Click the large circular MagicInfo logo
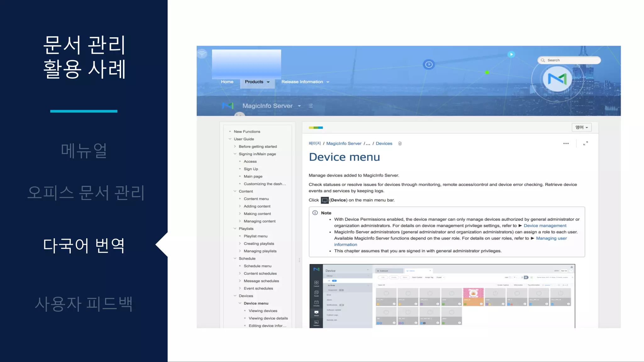644x362 pixels. click(557, 79)
